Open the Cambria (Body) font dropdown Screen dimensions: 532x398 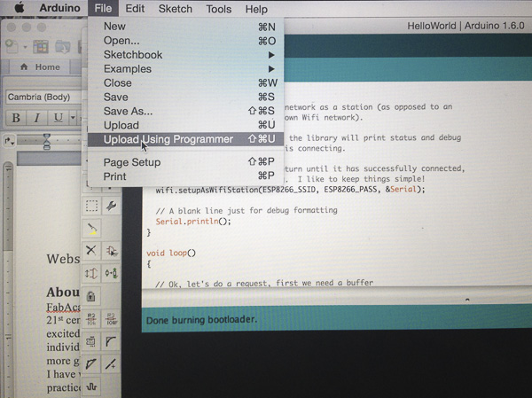(43, 97)
